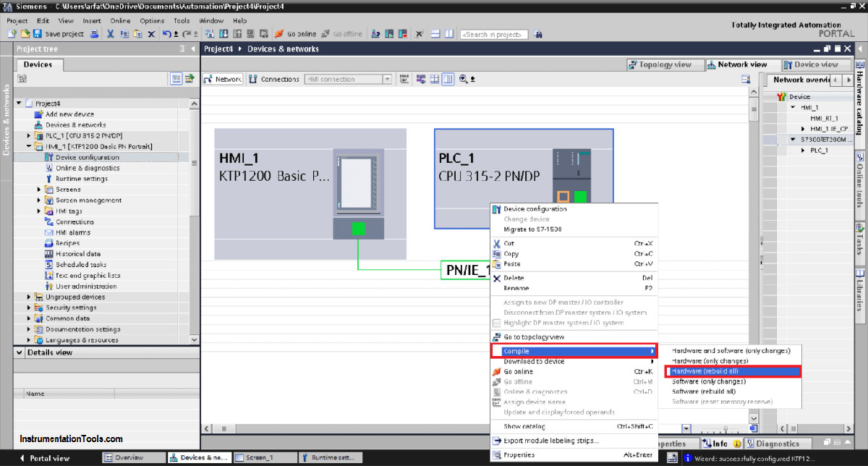Toggle the highlighted page-break view icon
Screen dimensions: 868x466
point(448,80)
